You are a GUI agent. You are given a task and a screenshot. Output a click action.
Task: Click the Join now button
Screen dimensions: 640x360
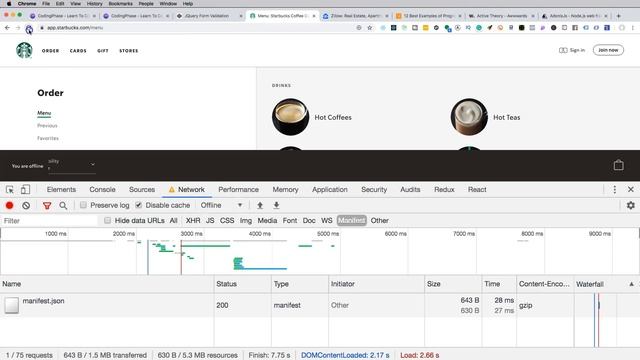(608, 50)
